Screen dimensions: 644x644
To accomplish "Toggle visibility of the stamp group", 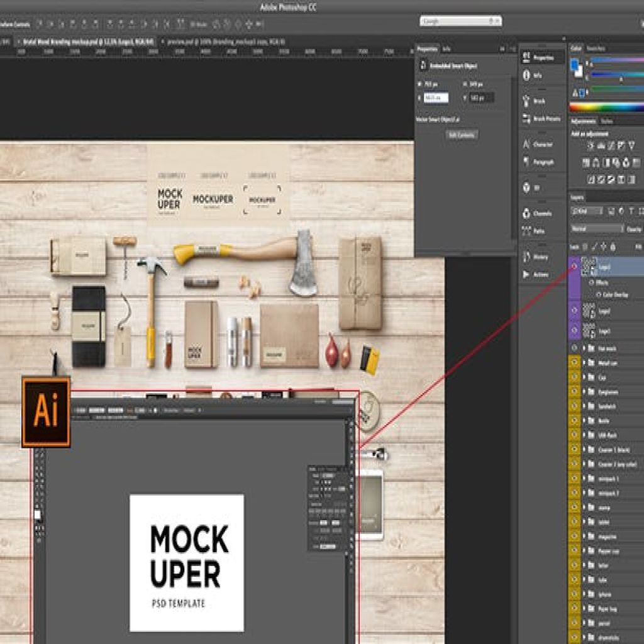I will pos(574,507).
